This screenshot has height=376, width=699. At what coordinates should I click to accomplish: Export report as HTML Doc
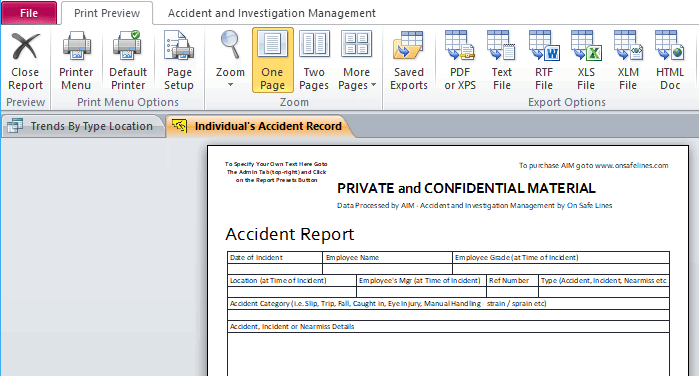(x=670, y=61)
